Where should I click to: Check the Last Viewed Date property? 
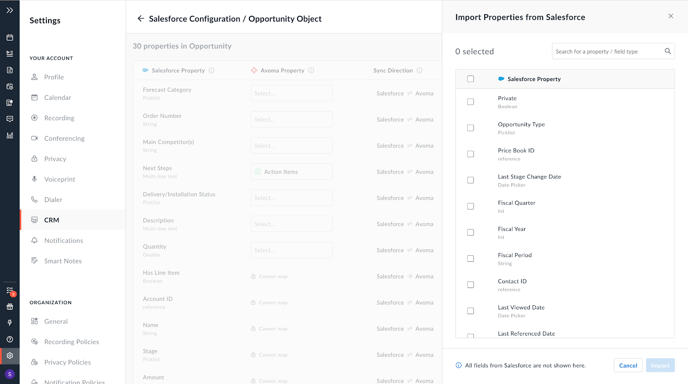pos(470,311)
